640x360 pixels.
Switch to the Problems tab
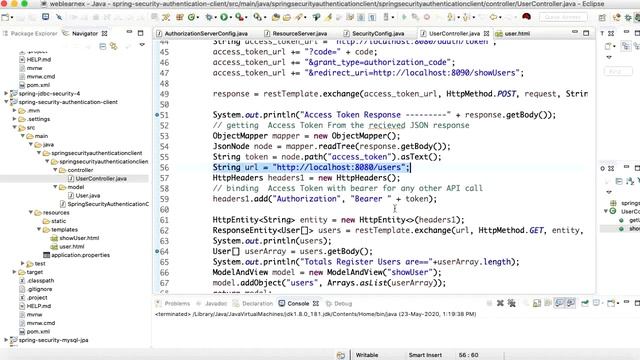click(x=173, y=304)
